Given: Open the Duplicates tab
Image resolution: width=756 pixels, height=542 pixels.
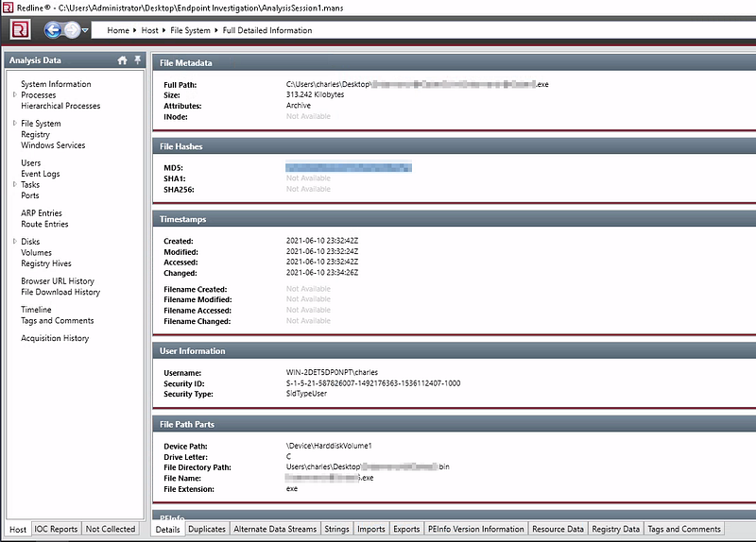Looking at the screenshot, I should [207, 529].
